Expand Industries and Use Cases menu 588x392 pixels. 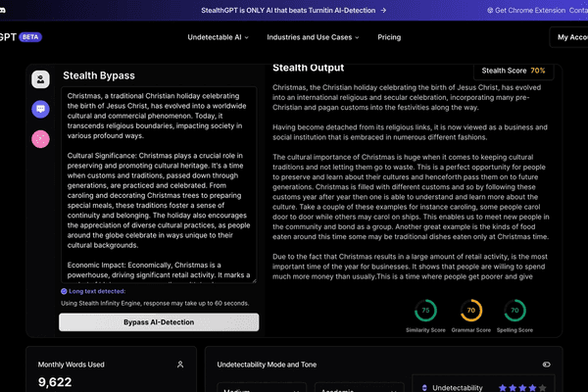tap(314, 37)
